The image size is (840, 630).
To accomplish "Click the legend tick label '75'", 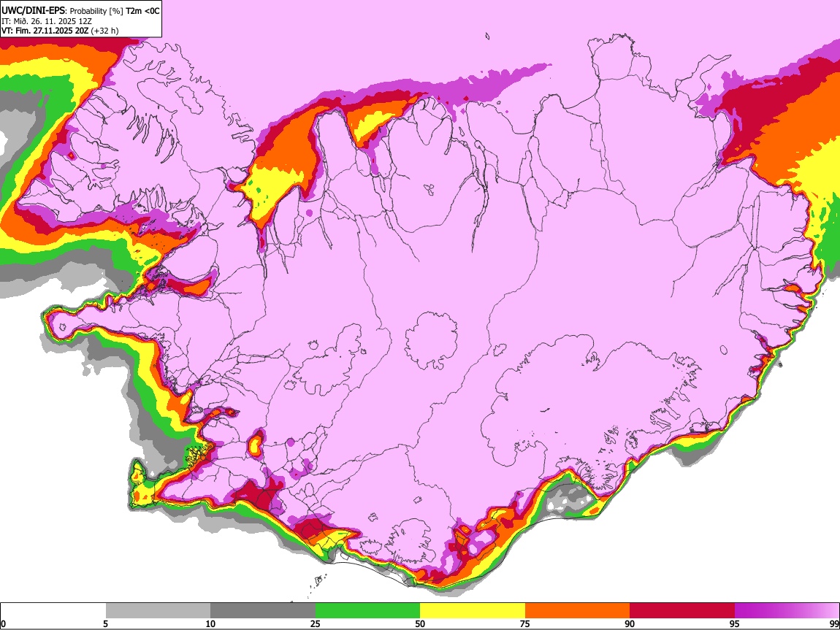I will [x=525, y=624].
